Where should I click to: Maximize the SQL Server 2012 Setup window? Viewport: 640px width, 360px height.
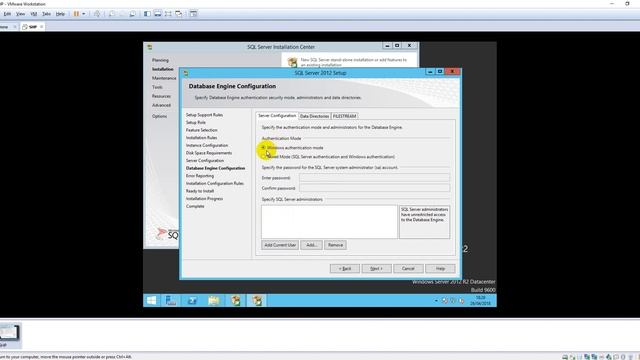click(x=440, y=72)
